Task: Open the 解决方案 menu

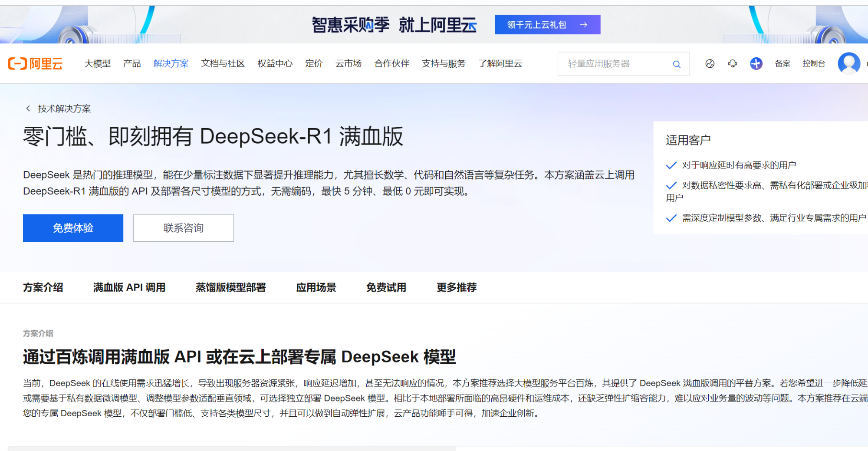Action: tap(171, 64)
